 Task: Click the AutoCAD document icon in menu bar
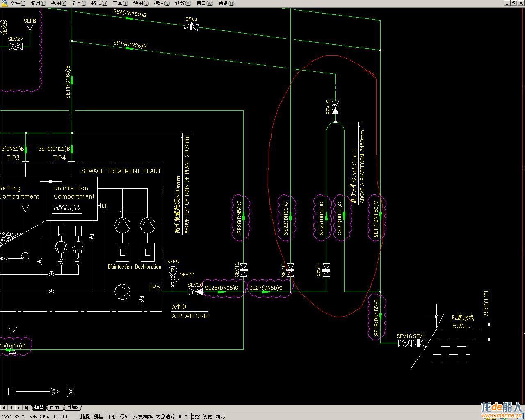point(4,3)
